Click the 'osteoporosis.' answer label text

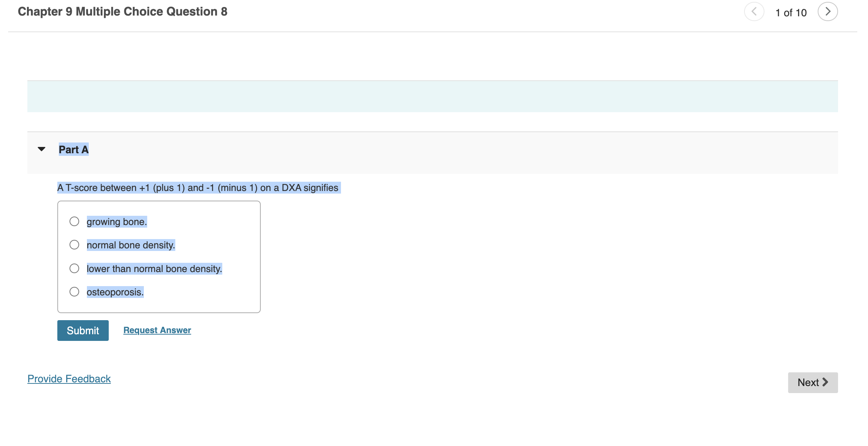(115, 292)
